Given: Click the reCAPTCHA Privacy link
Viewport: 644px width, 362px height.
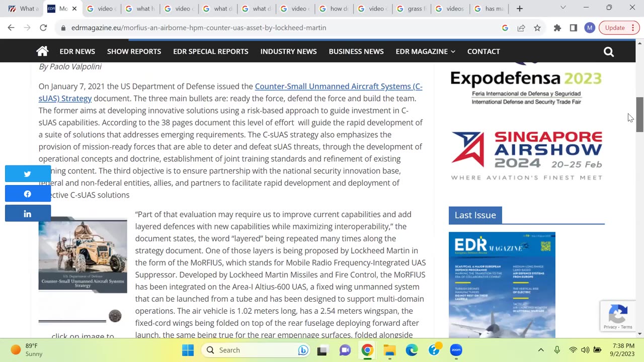Looking at the screenshot, I should point(610,327).
